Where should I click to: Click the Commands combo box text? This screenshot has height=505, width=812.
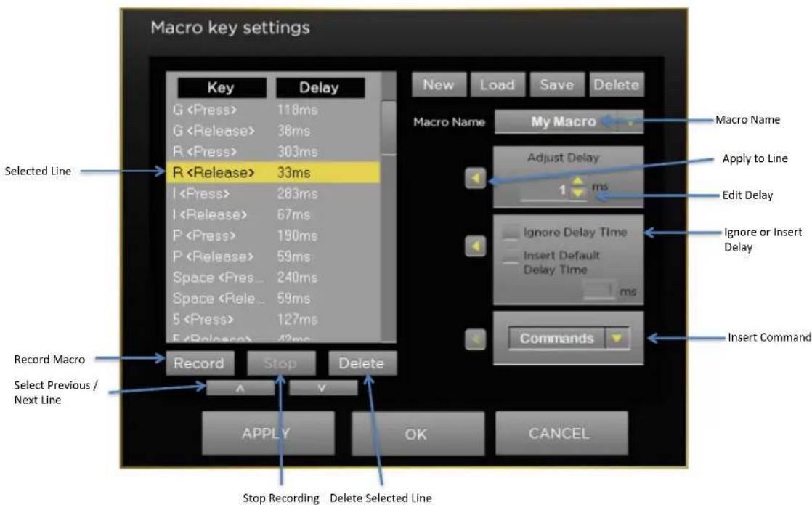point(556,338)
